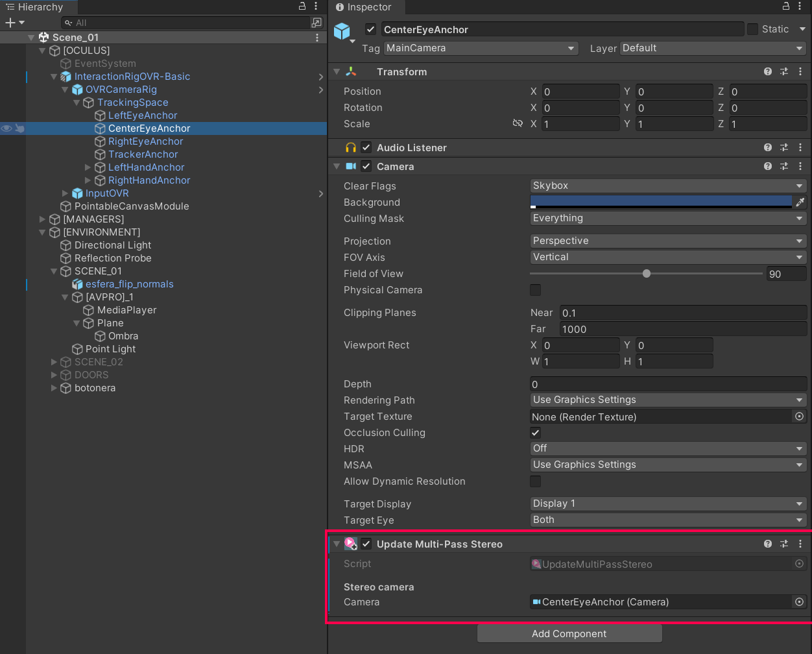Enable Allow Dynamic Resolution
Screen dimensions: 812x654
[x=535, y=481]
